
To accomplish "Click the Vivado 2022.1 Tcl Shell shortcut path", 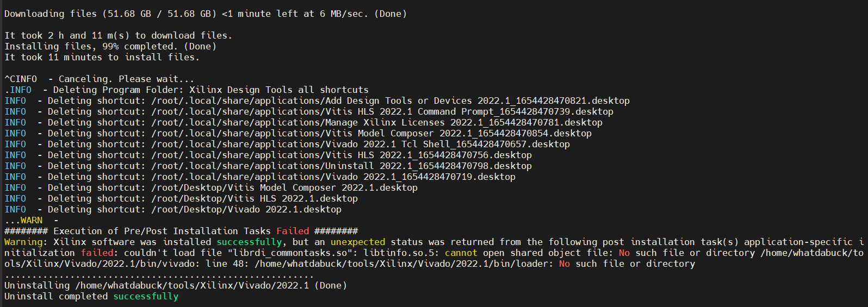I will 360,144.
